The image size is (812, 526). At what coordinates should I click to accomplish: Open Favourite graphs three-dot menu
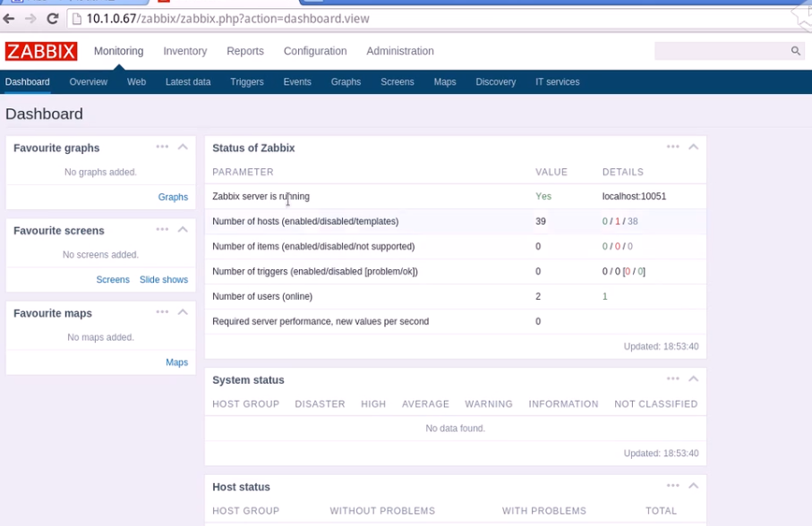click(x=162, y=147)
